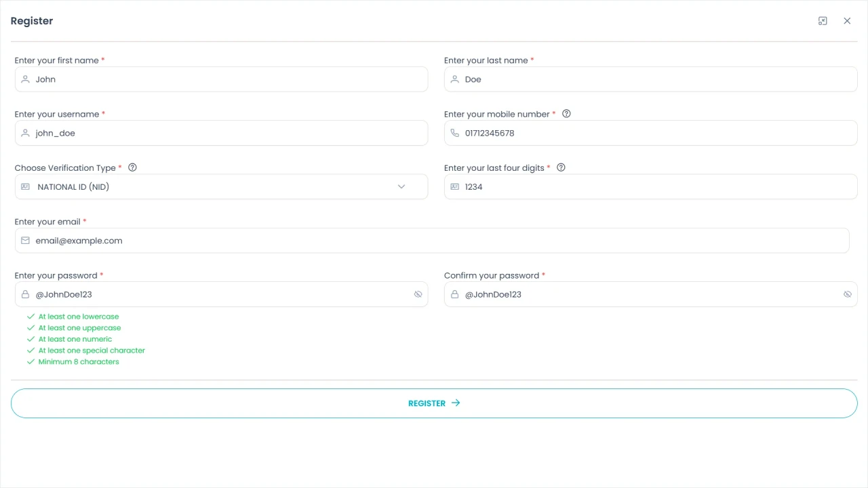Click the password field with @JohnDoe123
This screenshot has width=868, height=488.
pos(221,294)
